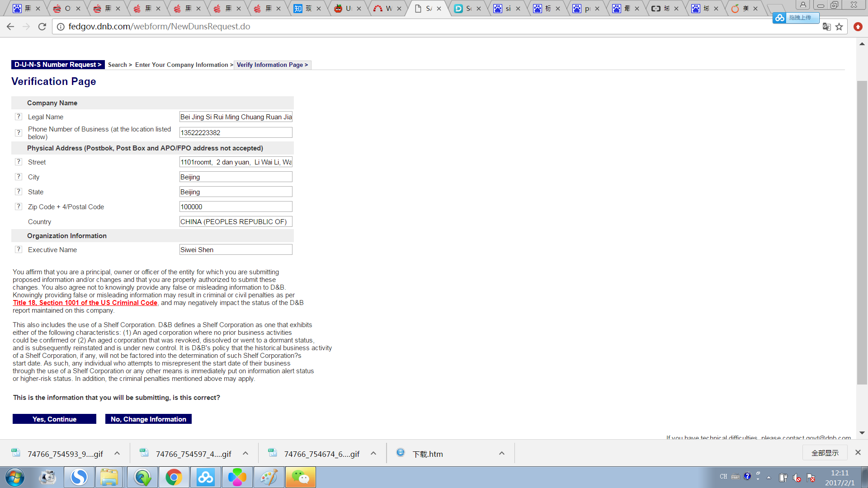
Task: Click 'No, Change Information' button
Action: click(148, 419)
